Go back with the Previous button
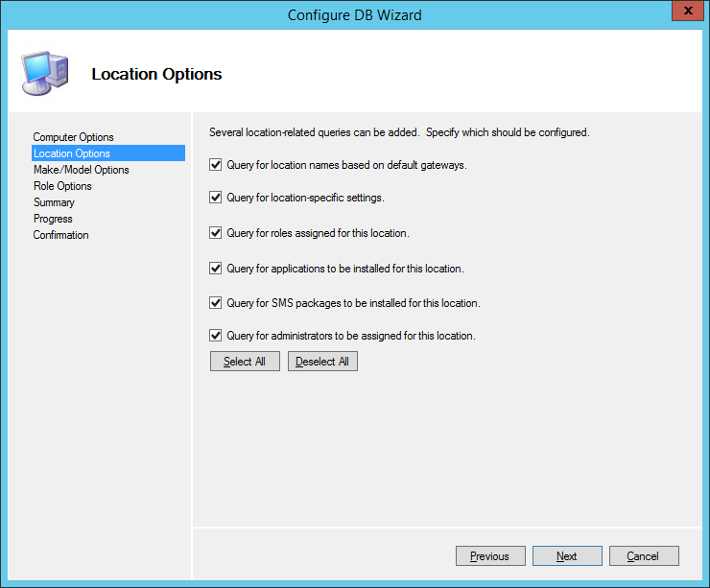 [489, 556]
